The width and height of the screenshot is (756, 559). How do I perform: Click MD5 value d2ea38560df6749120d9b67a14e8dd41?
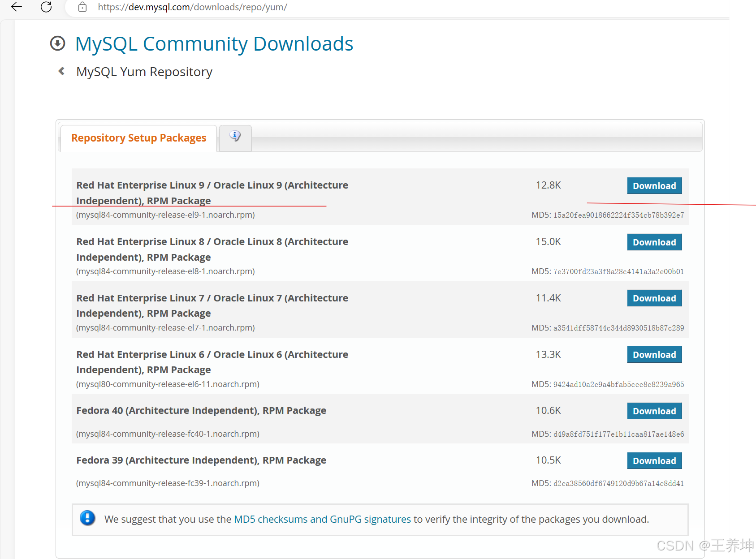618,483
